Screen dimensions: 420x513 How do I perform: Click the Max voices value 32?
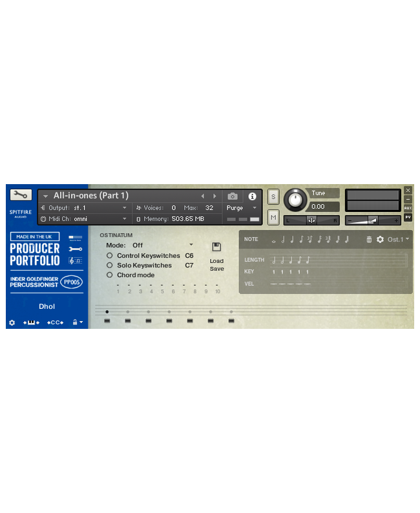209,208
